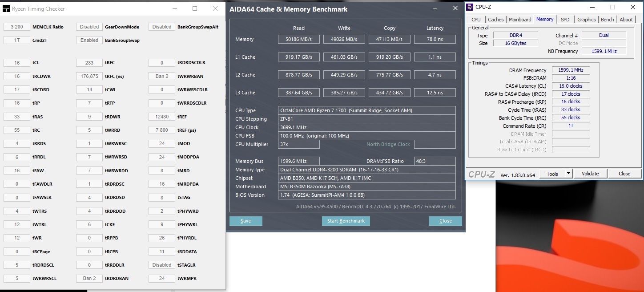Minimize the AIDA64 benchmark window
Screen dimensions: 644x292
point(434,8)
